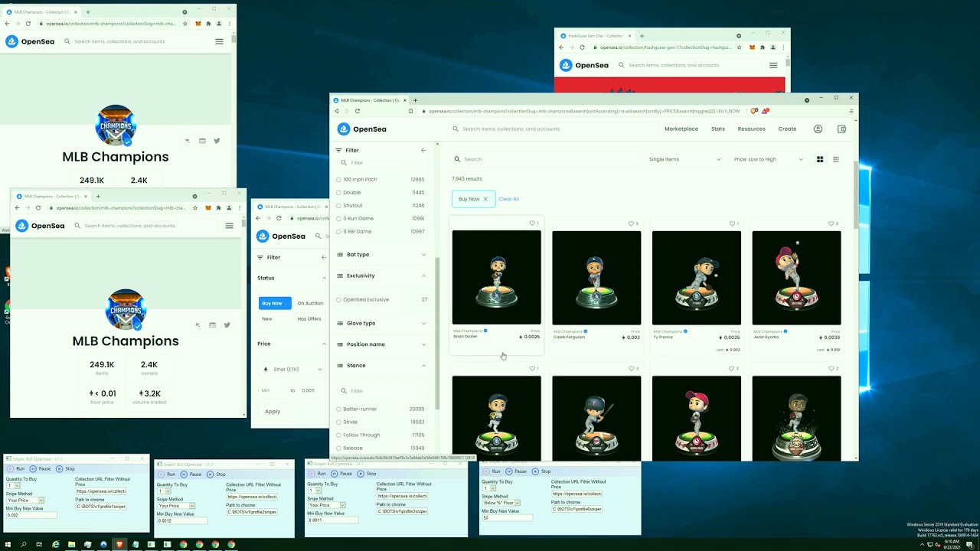This screenshot has width=980, height=551.
Task: Collapse the Filter arrow in middle narrow OpenSea window
Action: pyautogui.click(x=323, y=257)
